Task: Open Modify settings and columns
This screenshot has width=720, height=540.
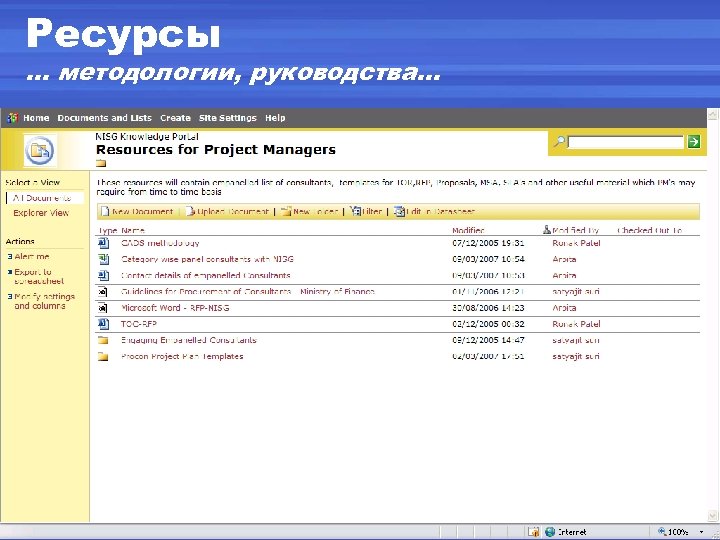Action: click(44, 301)
